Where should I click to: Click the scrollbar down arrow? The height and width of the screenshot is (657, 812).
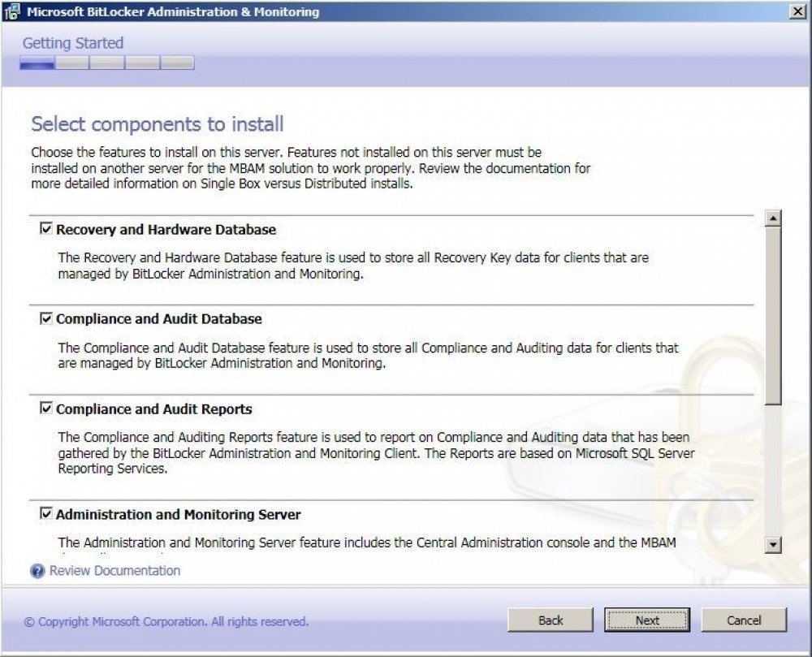[x=773, y=544]
